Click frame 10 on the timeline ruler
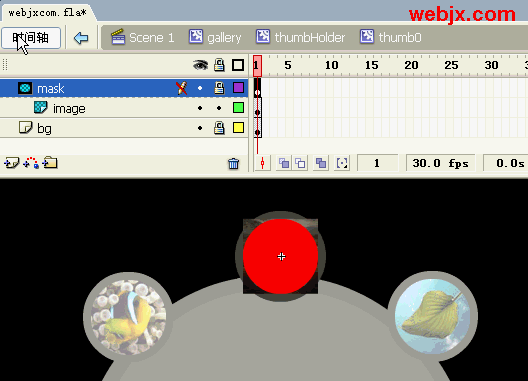Screen dimensions: 528x381 click(x=331, y=65)
